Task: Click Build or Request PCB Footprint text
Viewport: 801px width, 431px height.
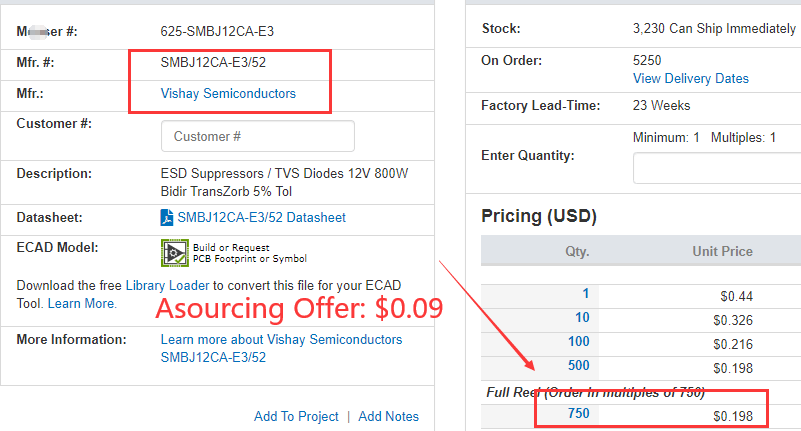Action: pyautogui.click(x=250, y=253)
